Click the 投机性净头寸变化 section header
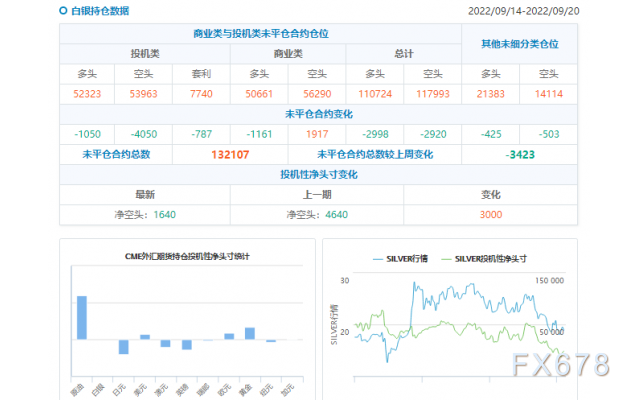 point(319,175)
